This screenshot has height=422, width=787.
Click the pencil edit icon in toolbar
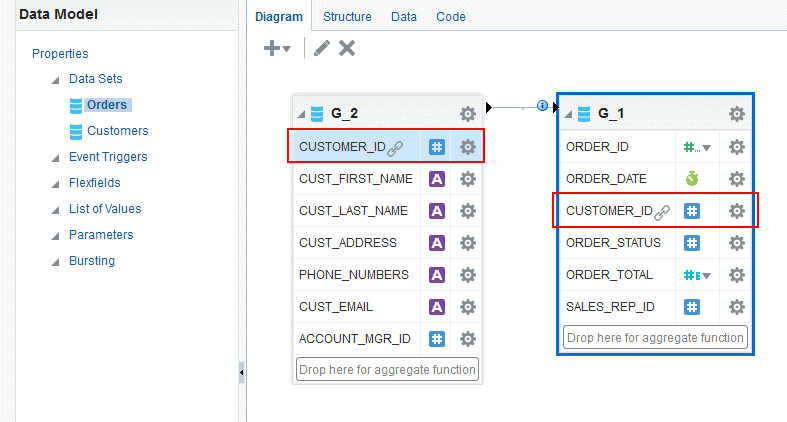[322, 48]
